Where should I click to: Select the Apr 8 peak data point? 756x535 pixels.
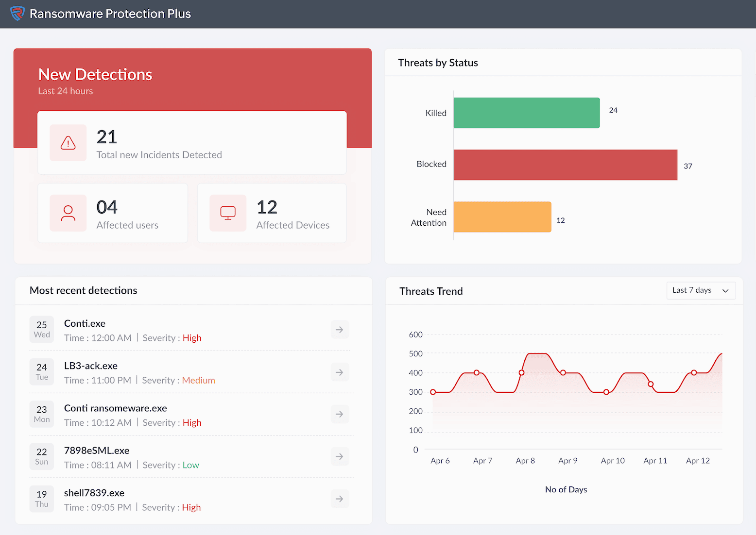[521, 373]
